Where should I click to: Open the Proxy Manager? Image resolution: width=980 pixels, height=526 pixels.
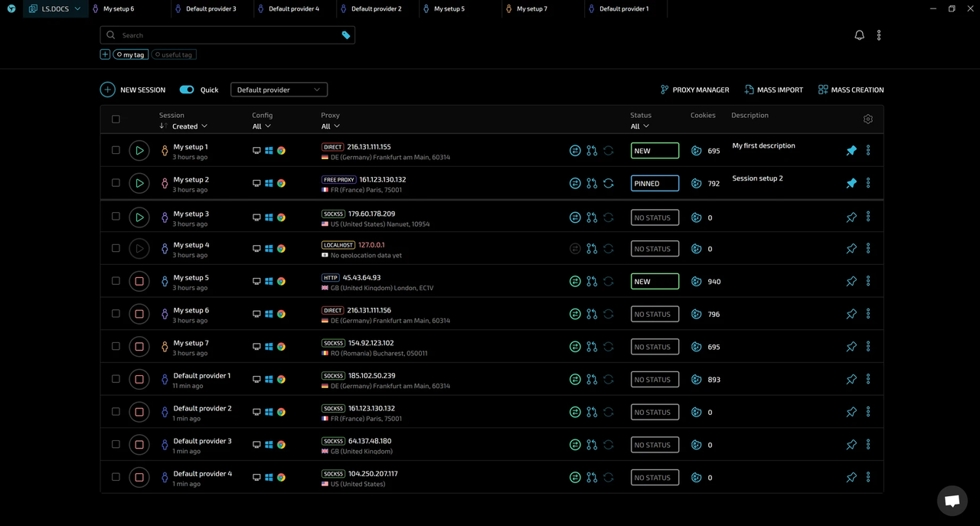pos(694,90)
